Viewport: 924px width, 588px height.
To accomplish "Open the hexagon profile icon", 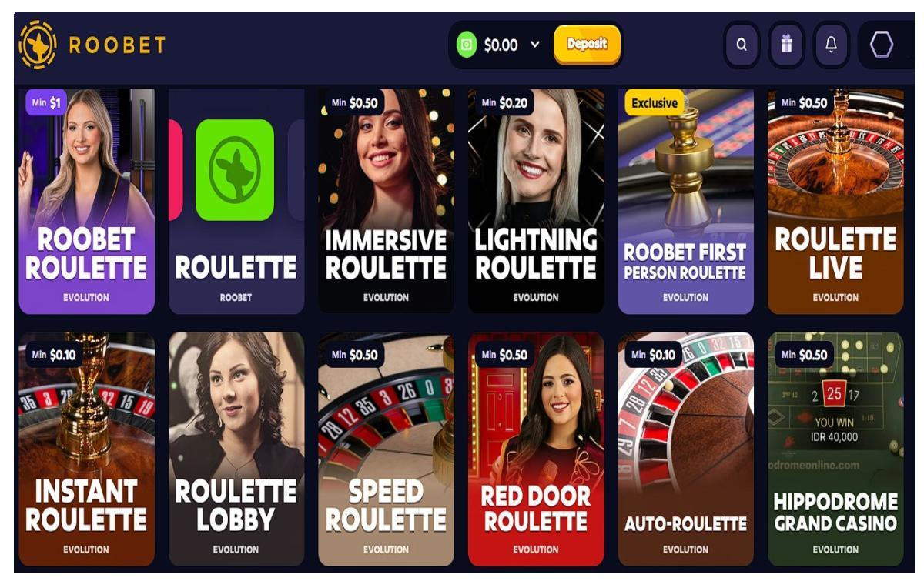I will [x=882, y=45].
